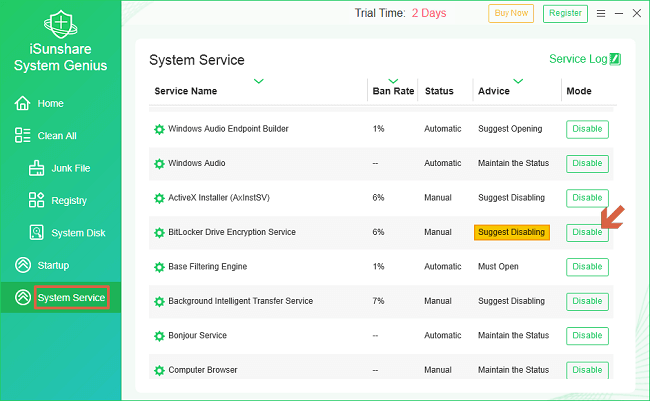
Task: Open the hamburger menu icon in title bar
Action: pos(601,13)
